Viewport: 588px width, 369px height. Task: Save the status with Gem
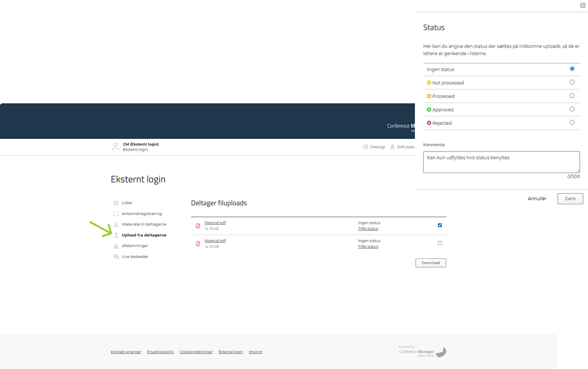point(570,198)
